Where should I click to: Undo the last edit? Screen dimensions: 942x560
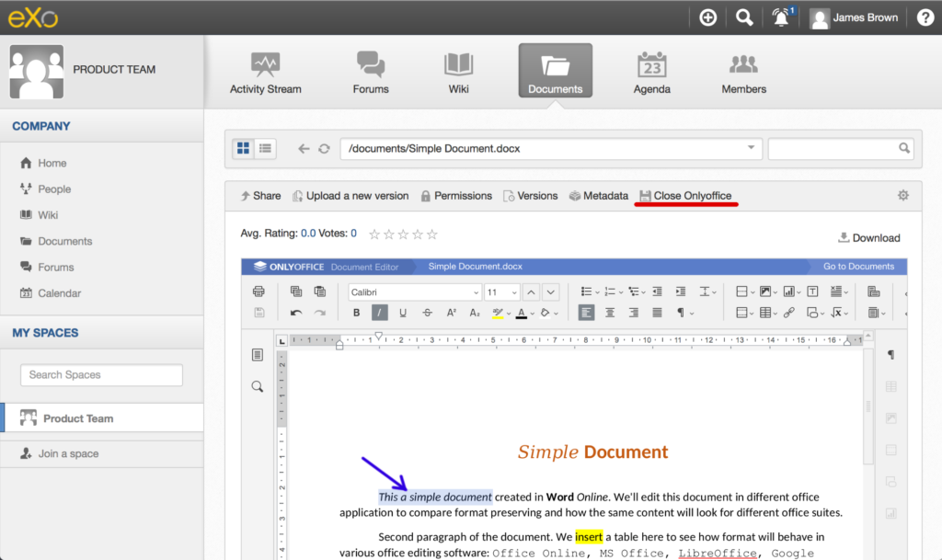click(x=295, y=313)
